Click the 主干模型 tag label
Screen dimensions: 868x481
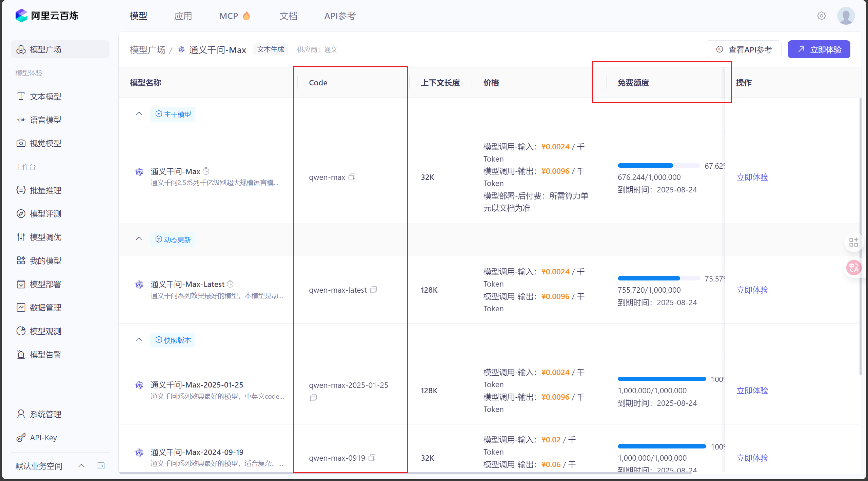pos(173,114)
